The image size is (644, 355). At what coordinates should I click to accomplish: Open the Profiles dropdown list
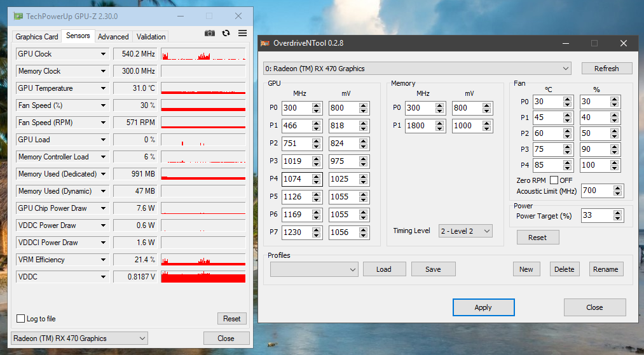point(314,269)
